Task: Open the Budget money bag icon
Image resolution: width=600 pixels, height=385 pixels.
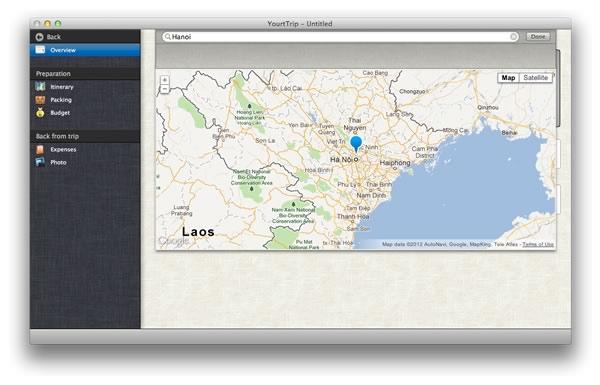Action: point(40,113)
